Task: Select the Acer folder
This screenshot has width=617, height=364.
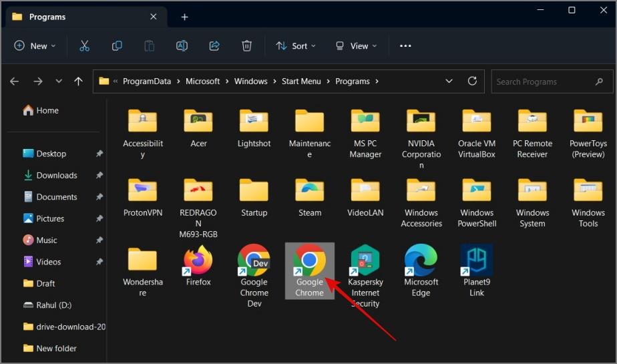Action: point(198,129)
